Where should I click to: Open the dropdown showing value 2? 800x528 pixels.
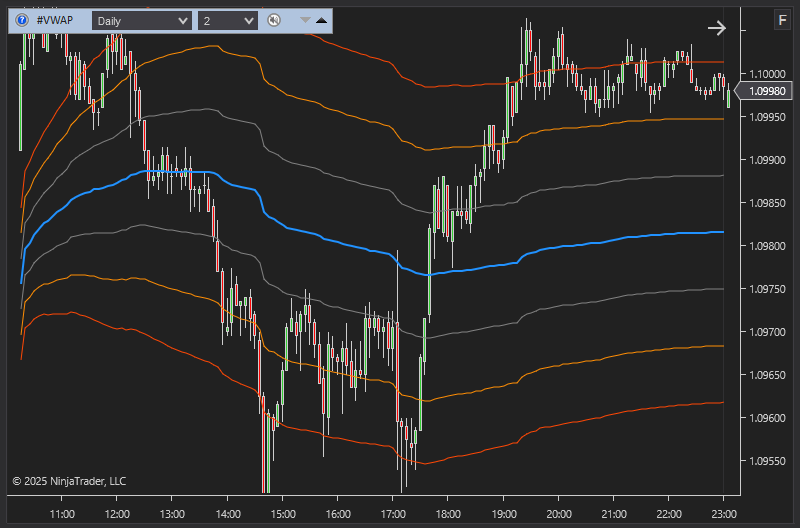(228, 20)
